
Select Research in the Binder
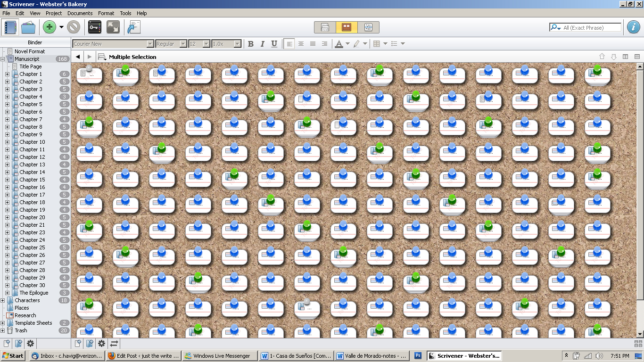point(25,315)
